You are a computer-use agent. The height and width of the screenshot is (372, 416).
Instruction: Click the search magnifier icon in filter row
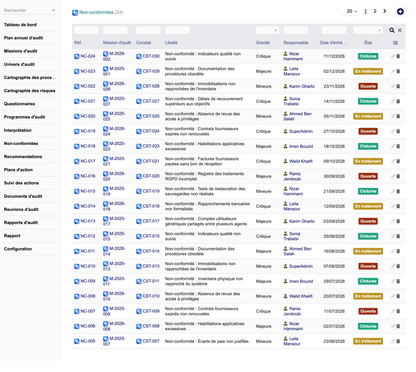pyautogui.click(x=392, y=30)
